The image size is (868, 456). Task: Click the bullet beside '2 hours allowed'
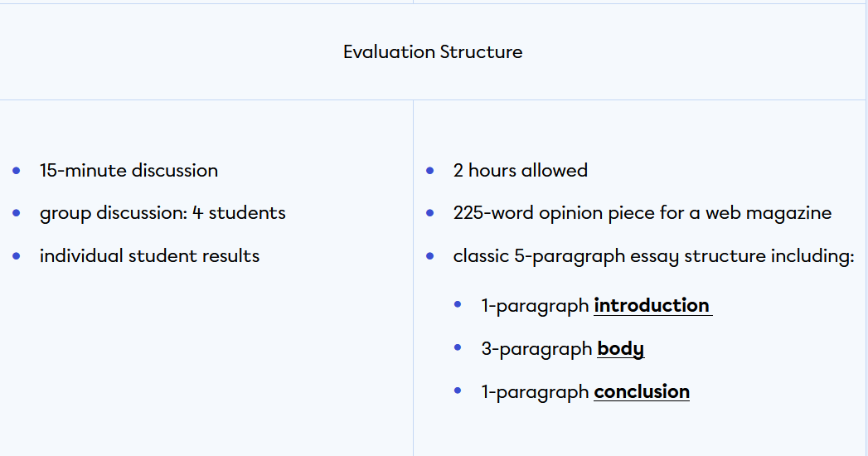pos(429,171)
